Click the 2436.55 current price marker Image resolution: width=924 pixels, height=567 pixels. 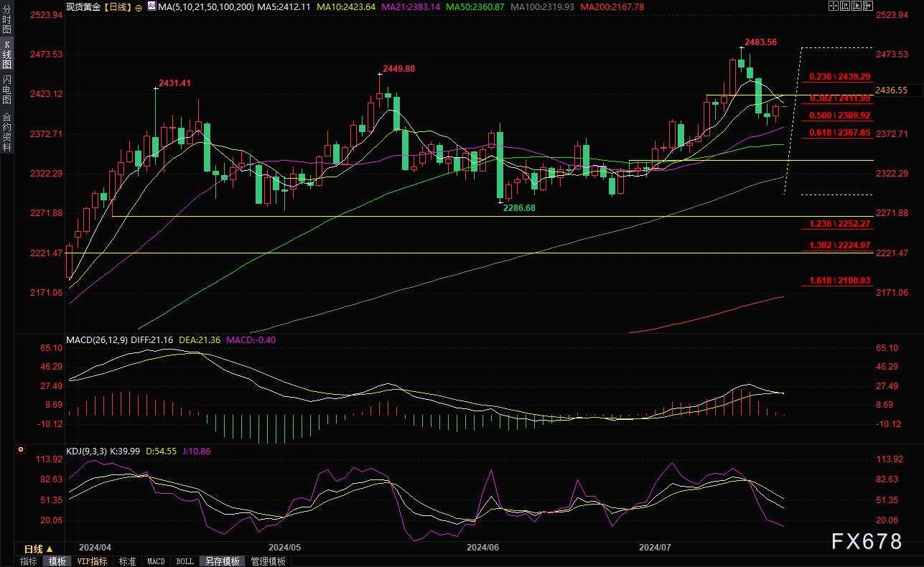click(x=892, y=90)
